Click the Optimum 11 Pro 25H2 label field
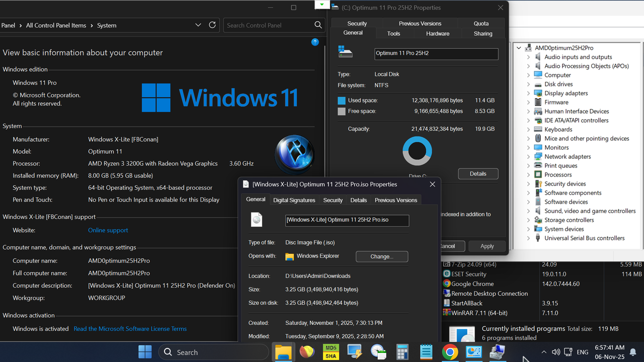The height and width of the screenshot is (362, 644). [436, 54]
